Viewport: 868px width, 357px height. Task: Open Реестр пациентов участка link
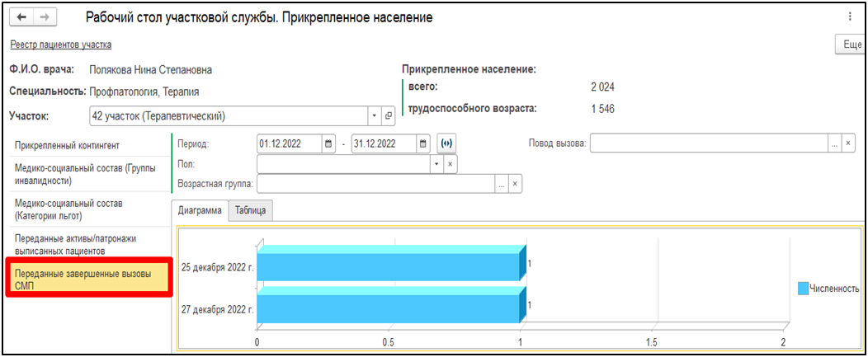pos(60,45)
